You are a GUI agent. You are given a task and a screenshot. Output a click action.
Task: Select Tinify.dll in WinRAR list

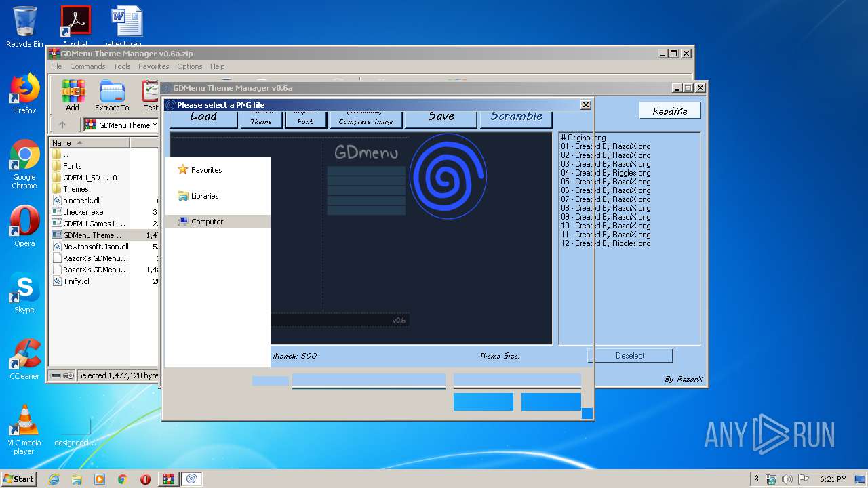[x=77, y=281]
